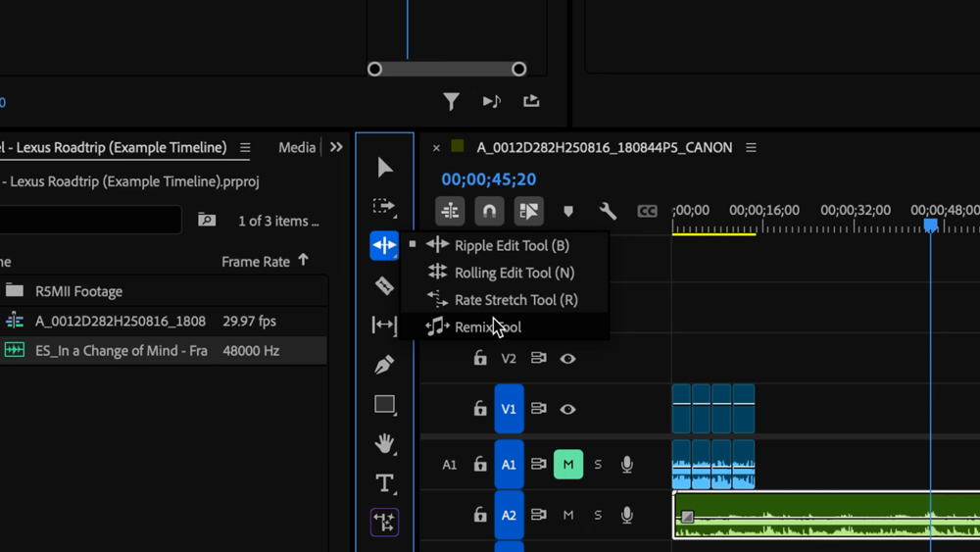Click A1 source patching label
The image size is (980, 552).
tap(450, 465)
